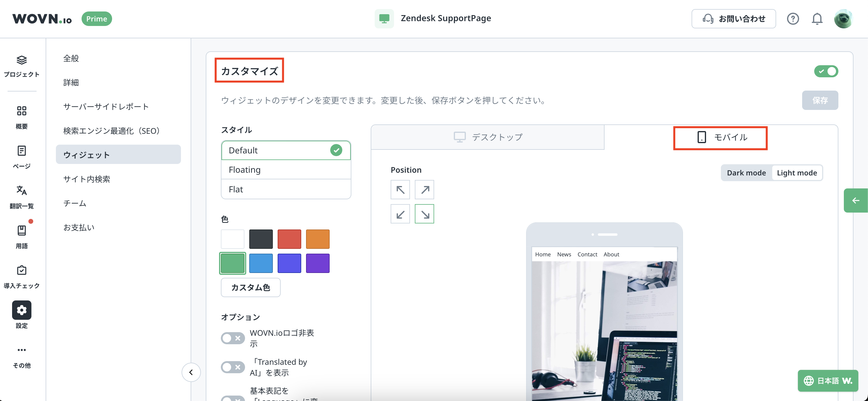Image resolution: width=868 pixels, height=401 pixels.
Task: Click the お問い合わせ button
Action: click(x=733, y=19)
